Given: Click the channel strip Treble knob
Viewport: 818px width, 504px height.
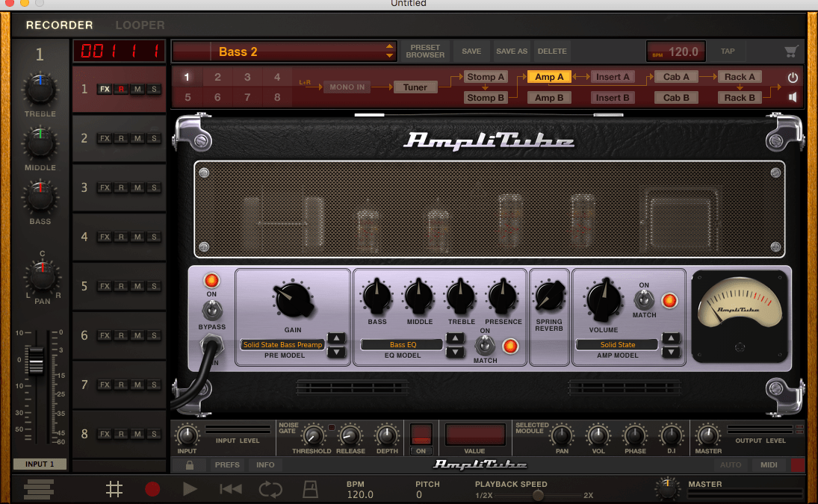Looking at the screenshot, I should click(x=40, y=90).
